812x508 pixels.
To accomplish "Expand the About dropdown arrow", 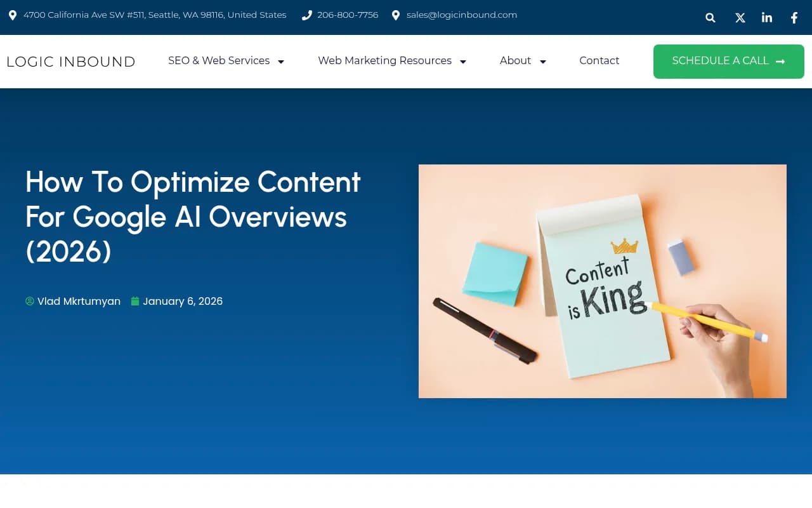I will pos(543,62).
